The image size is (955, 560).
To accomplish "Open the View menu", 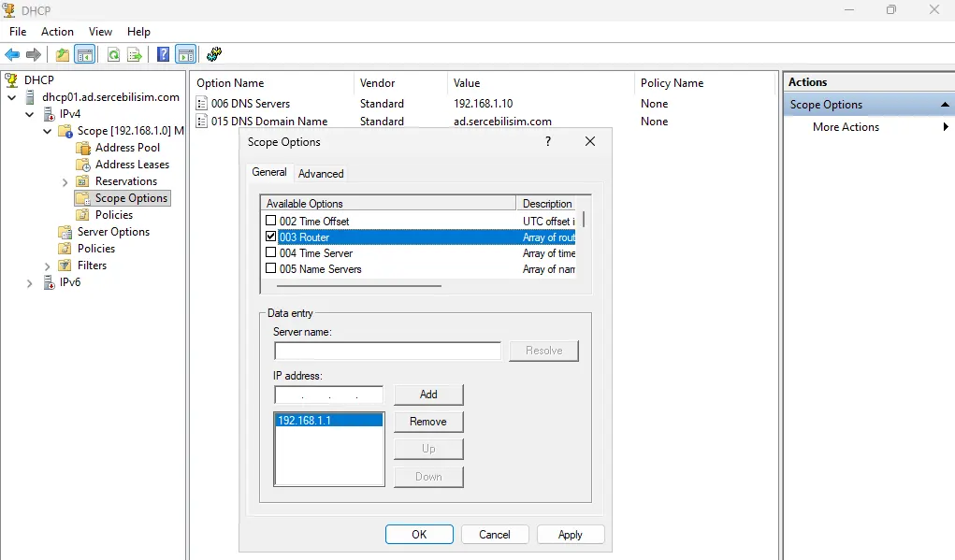I will click(x=100, y=32).
